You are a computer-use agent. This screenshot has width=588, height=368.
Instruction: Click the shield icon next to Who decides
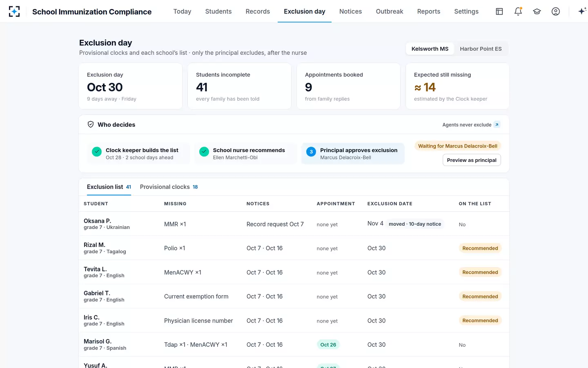click(91, 124)
